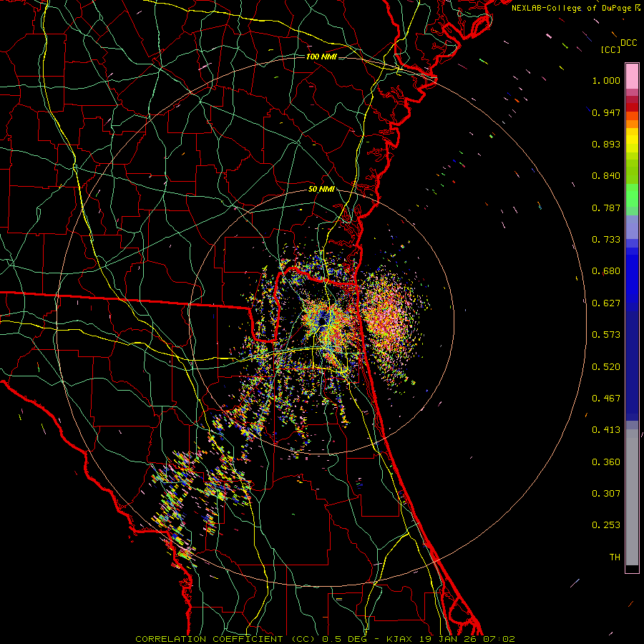Click the 0.840 color scale value
The width and height of the screenshot is (644, 644).
pyautogui.click(x=606, y=176)
